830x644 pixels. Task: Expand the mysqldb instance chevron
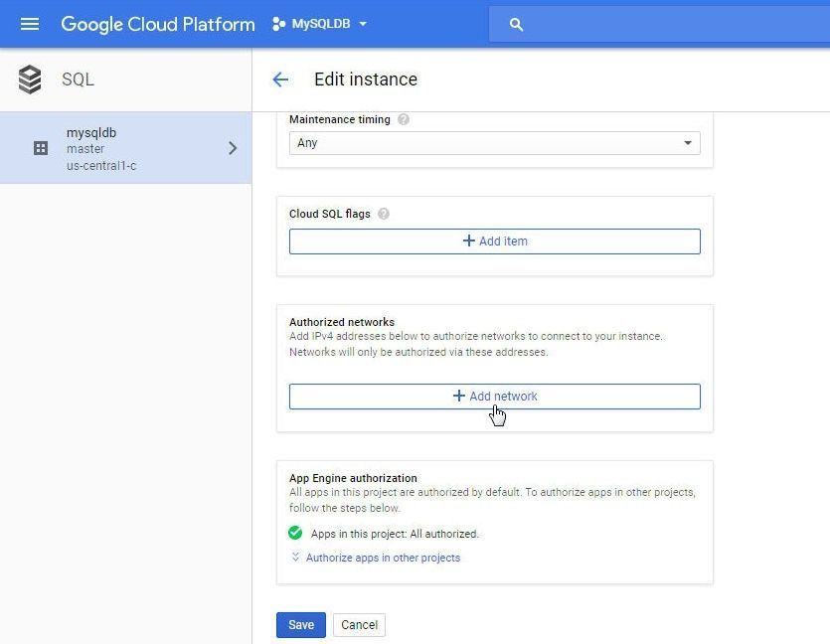pos(233,148)
